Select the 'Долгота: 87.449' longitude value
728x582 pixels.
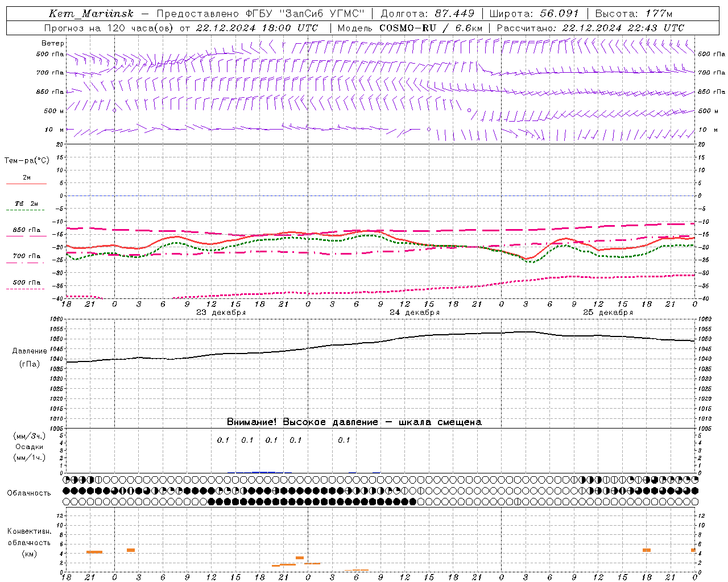click(x=428, y=14)
